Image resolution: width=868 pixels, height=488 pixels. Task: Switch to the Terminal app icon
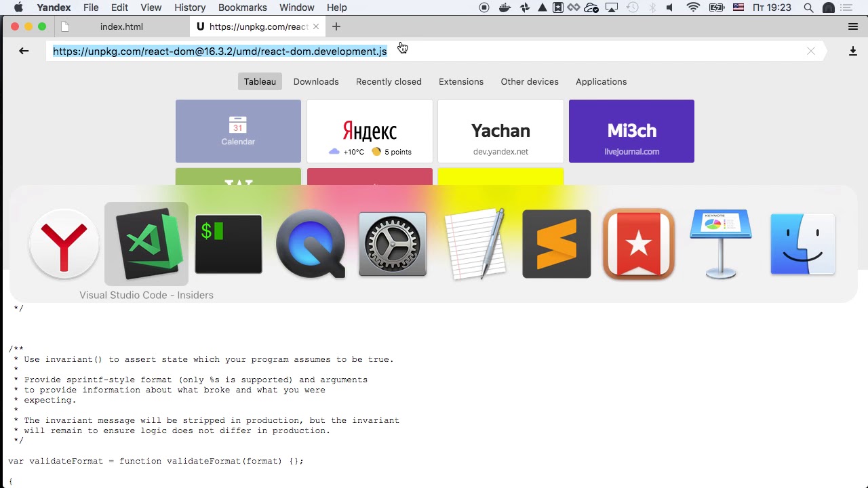coord(229,244)
